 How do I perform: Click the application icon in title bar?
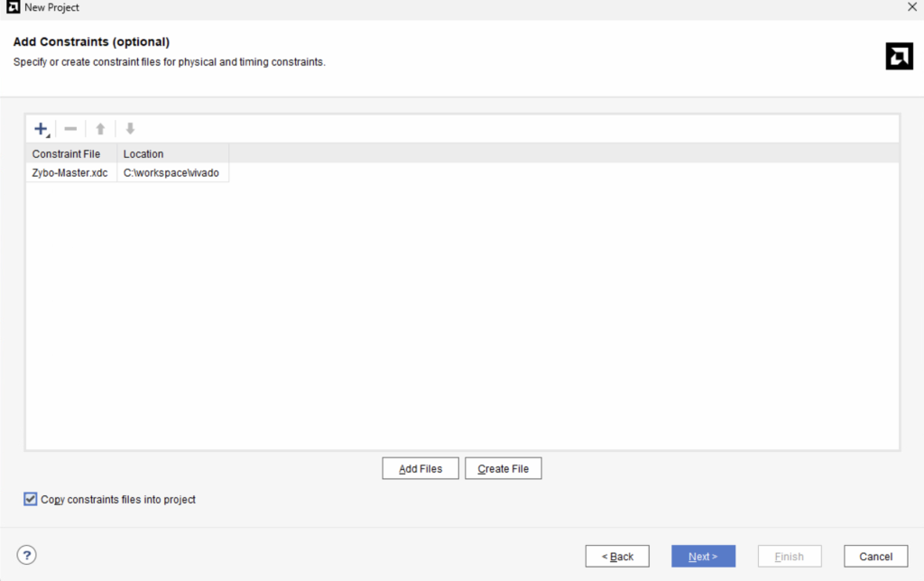13,7
